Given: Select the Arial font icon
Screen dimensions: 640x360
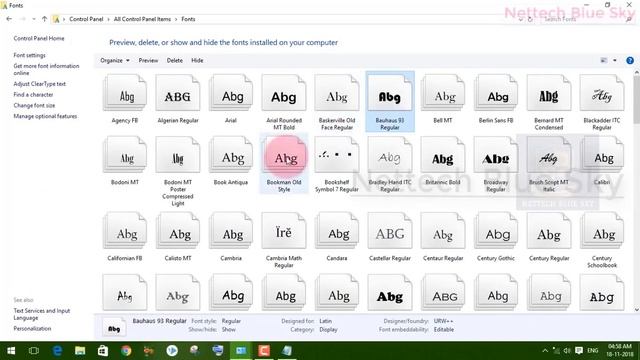Looking at the screenshot, I should (x=231, y=93).
